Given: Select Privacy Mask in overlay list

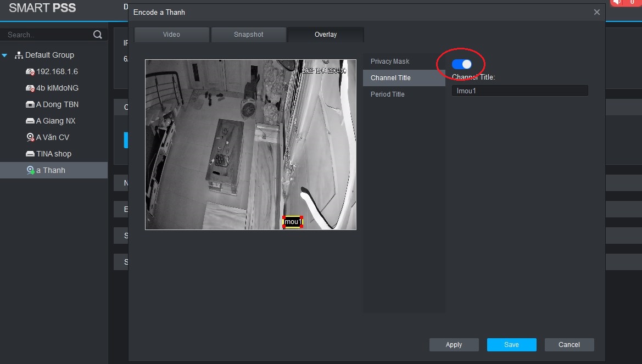Looking at the screenshot, I should click(390, 61).
